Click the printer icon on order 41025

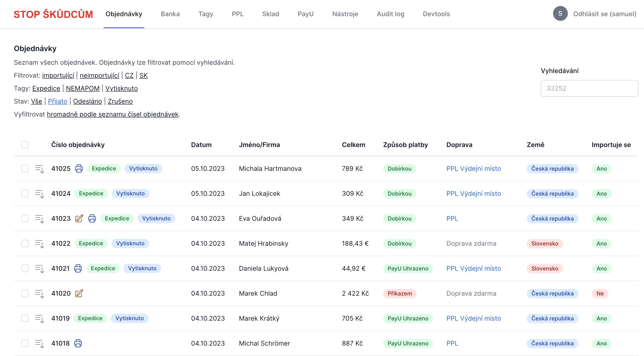79,169
